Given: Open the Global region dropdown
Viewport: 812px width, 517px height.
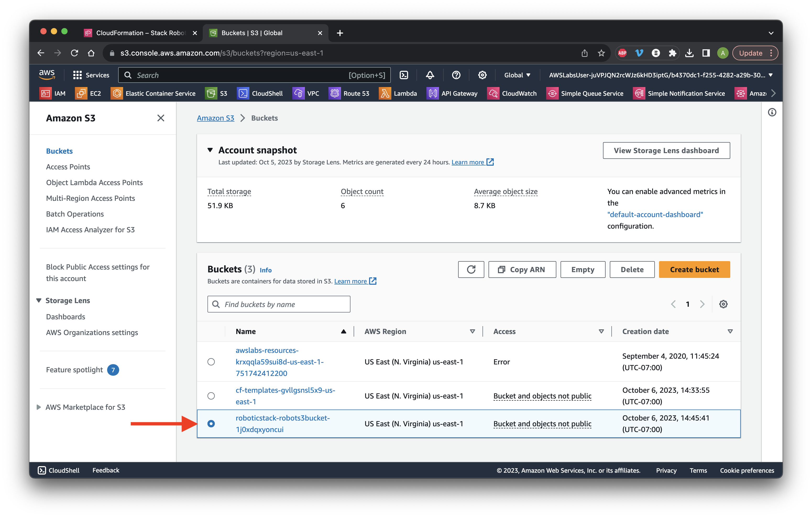Looking at the screenshot, I should coord(517,75).
